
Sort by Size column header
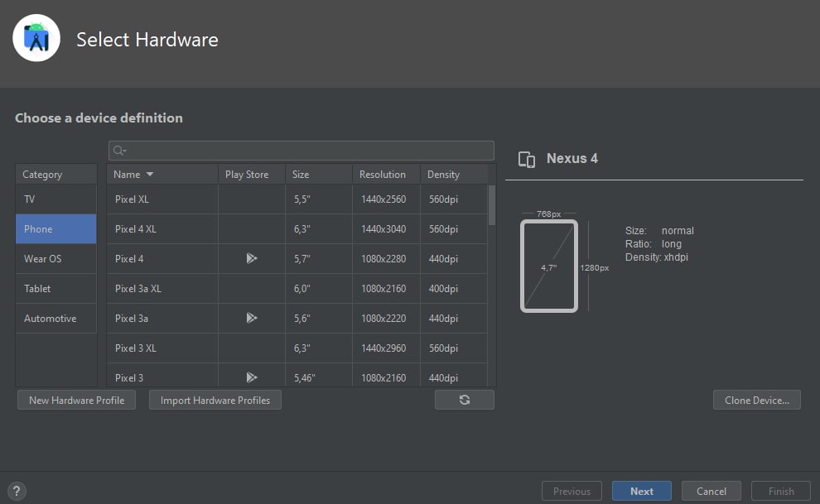click(x=319, y=174)
